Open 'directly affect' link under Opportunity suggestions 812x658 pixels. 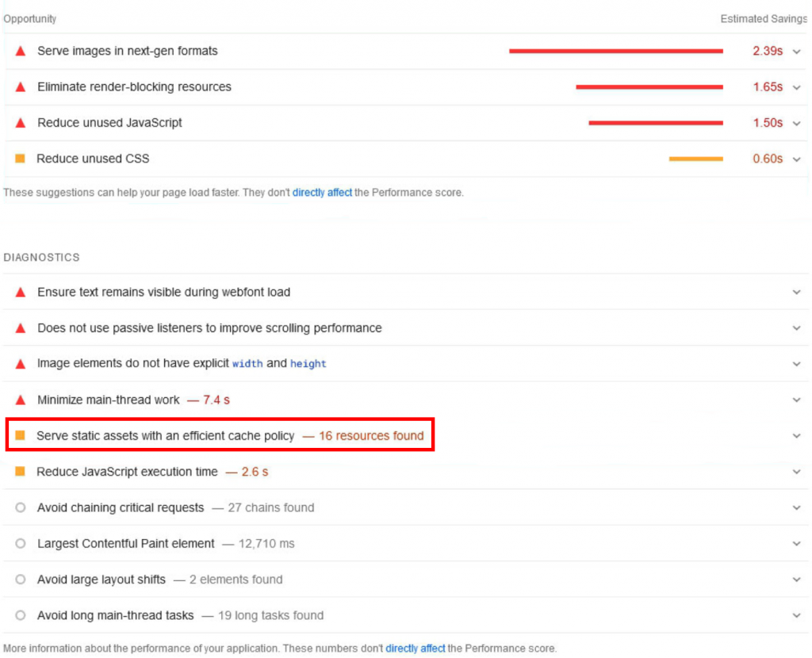[x=322, y=193]
